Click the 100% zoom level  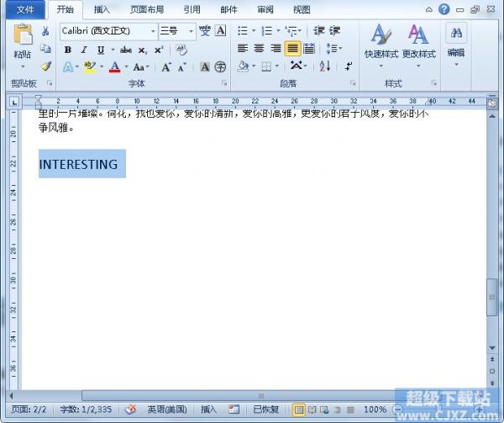point(375,410)
